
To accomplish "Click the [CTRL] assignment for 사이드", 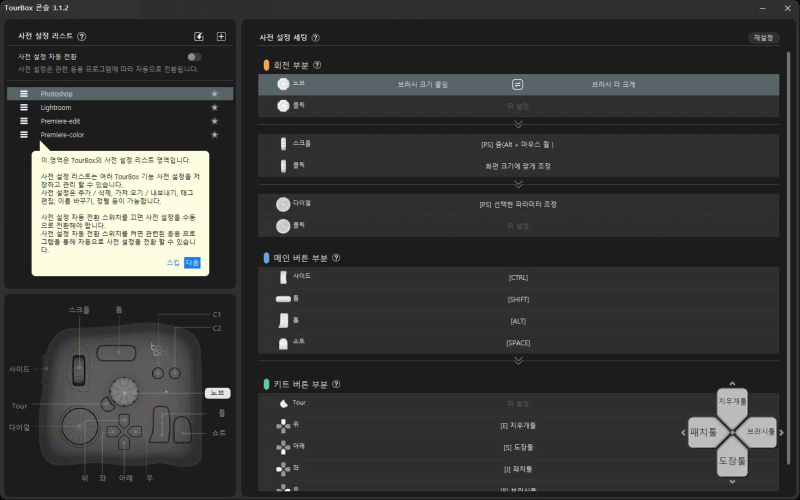I will click(x=518, y=278).
